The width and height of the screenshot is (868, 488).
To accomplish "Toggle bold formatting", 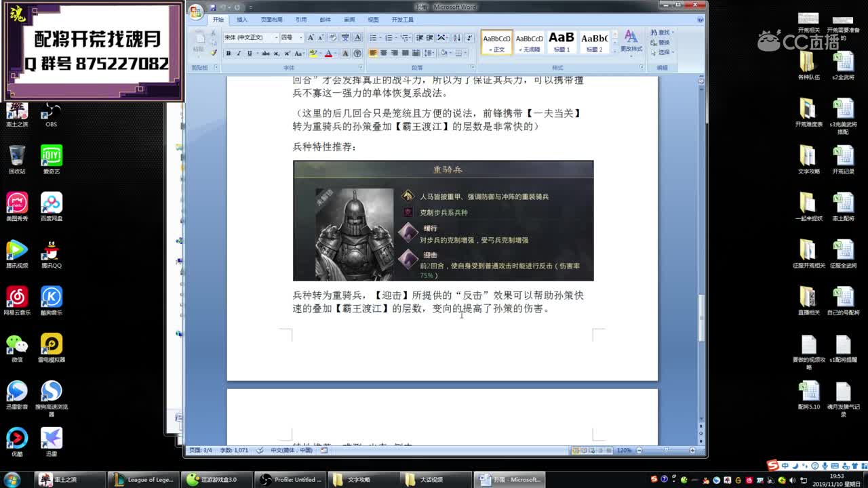I will [229, 53].
